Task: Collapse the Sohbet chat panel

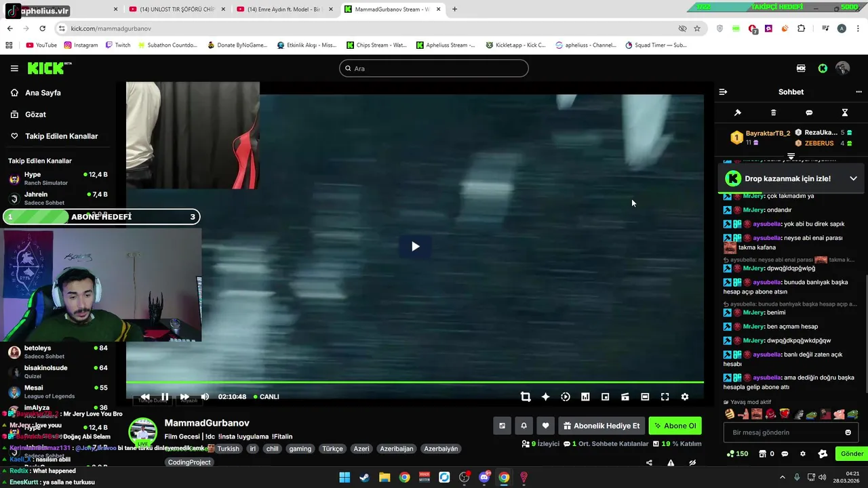Action: [x=723, y=92]
